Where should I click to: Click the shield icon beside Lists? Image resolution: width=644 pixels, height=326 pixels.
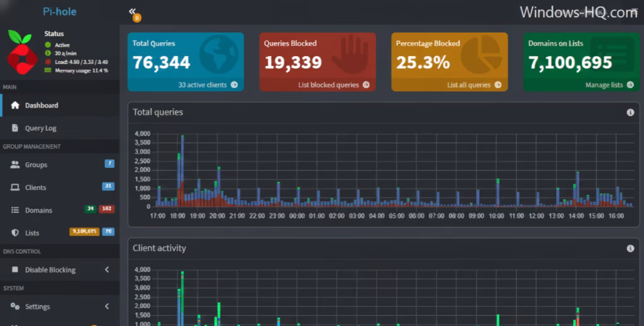tap(15, 233)
